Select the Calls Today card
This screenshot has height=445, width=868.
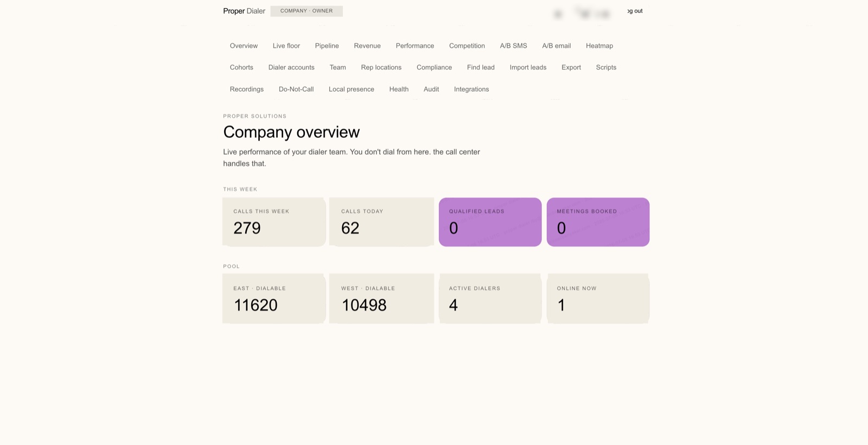click(x=381, y=222)
